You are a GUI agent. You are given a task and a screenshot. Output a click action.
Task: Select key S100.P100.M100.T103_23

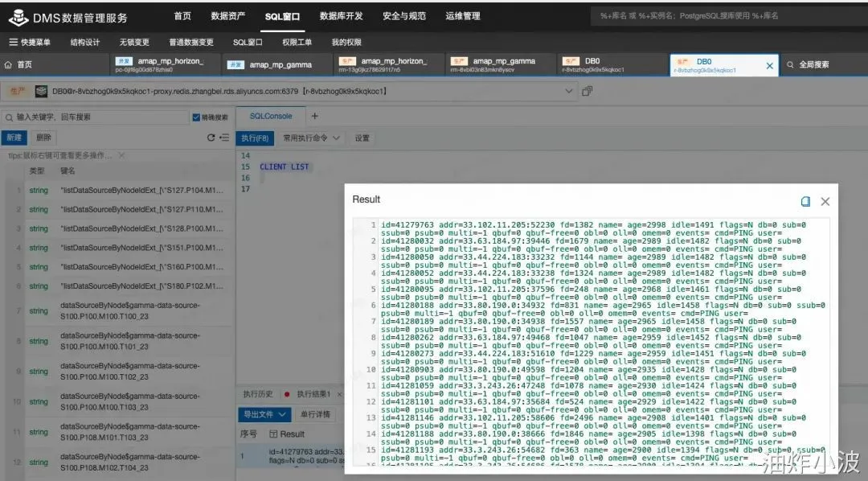tap(118, 401)
